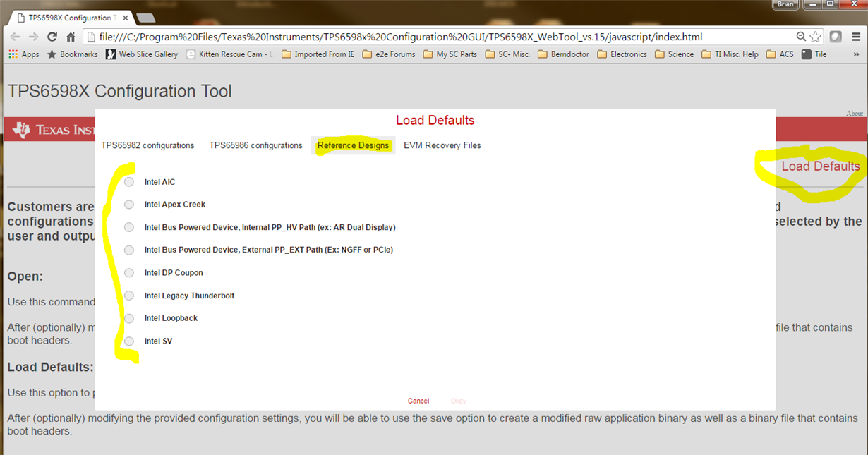Click the browser address bar URL
Viewport: 868px width, 455px height.
pos(400,37)
